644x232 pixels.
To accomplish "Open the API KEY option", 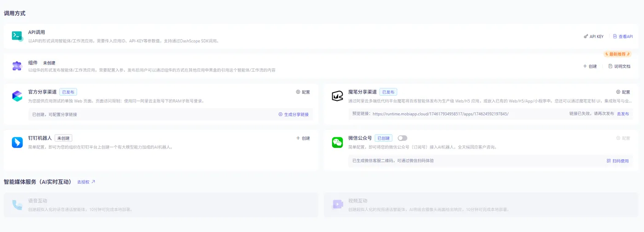I will (x=593, y=36).
